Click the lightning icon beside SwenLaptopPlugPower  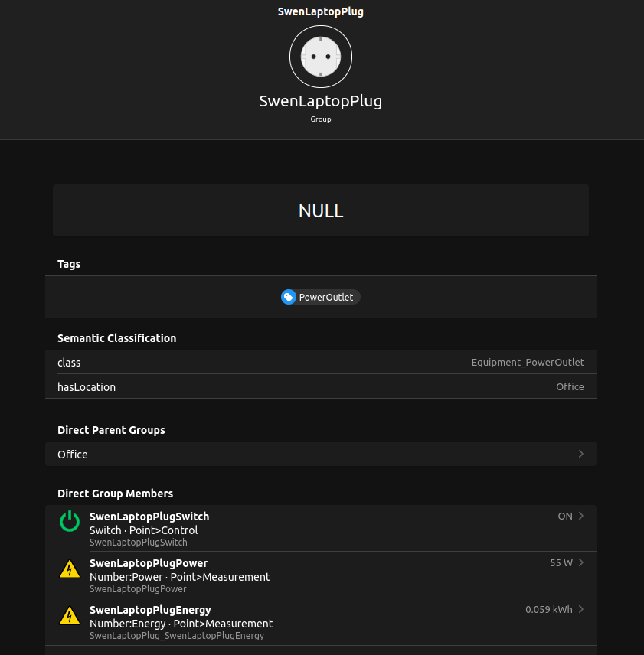(70, 569)
